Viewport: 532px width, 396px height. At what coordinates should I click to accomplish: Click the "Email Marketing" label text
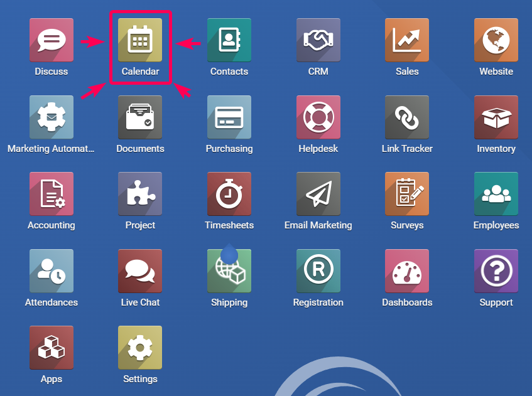pyautogui.click(x=318, y=225)
